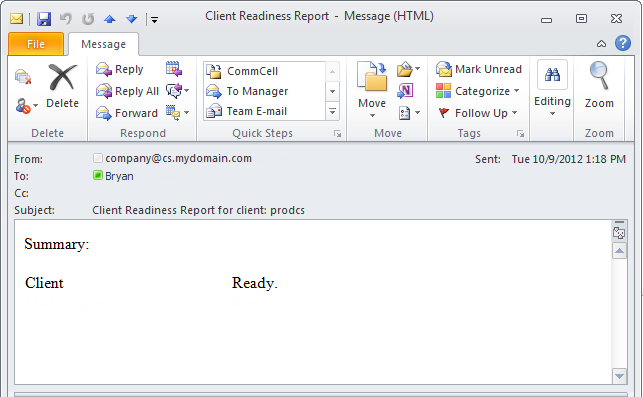Reply with Meeting icon
This screenshot has height=397, width=643.
(x=174, y=69)
